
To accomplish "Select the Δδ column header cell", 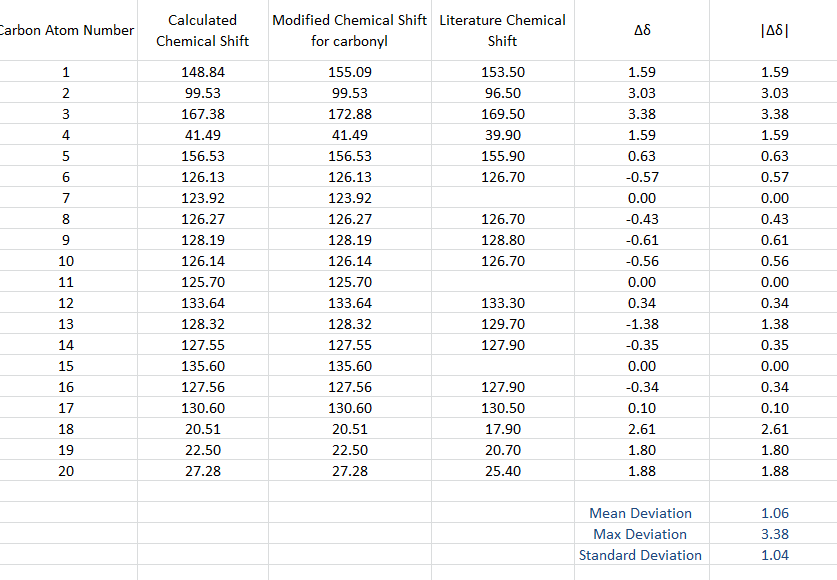I will tap(640, 30).
